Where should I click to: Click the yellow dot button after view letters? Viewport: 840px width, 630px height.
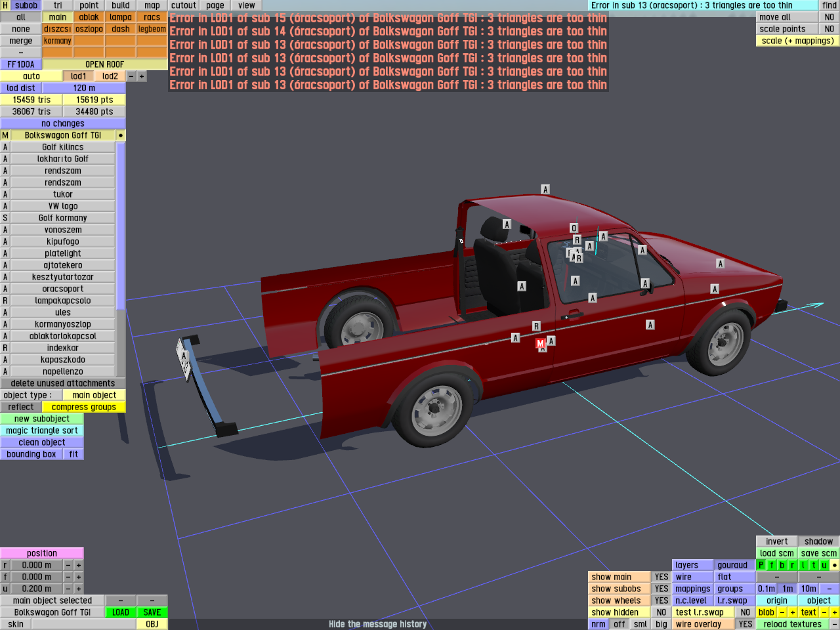[x=835, y=565]
